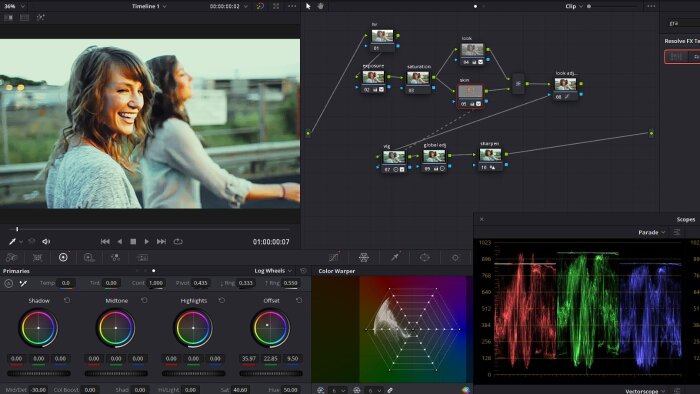700x394 pixels.
Task: Switch to the third Primaries page dot
Action: click(x=154, y=271)
